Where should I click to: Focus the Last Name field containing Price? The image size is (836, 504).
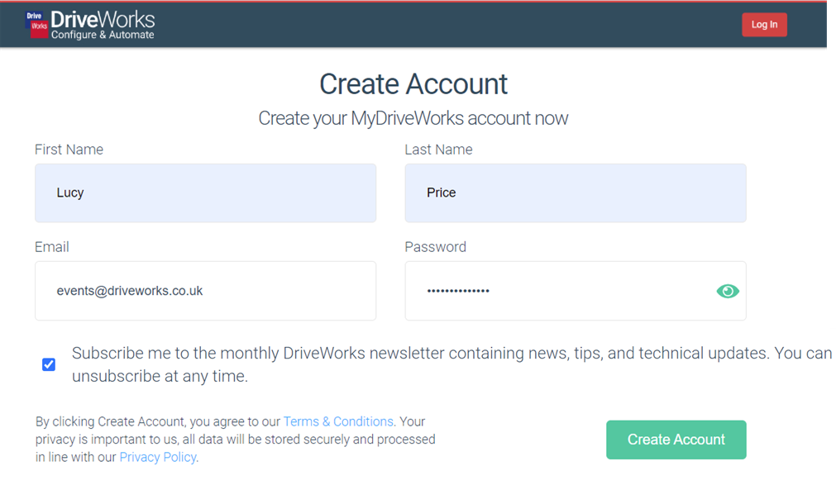pos(576,193)
